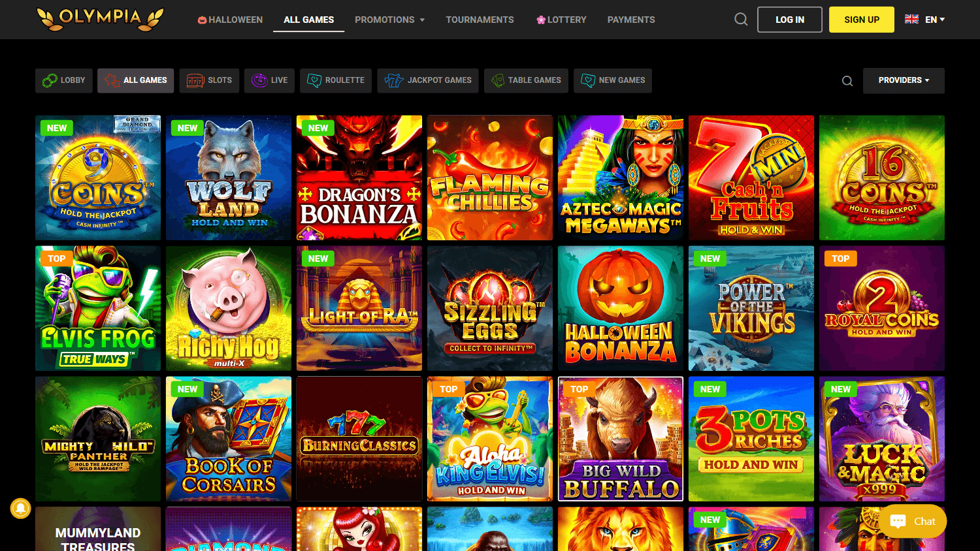This screenshot has height=551, width=980.
Task: Switch to the Tournaments tab
Action: [x=480, y=20]
